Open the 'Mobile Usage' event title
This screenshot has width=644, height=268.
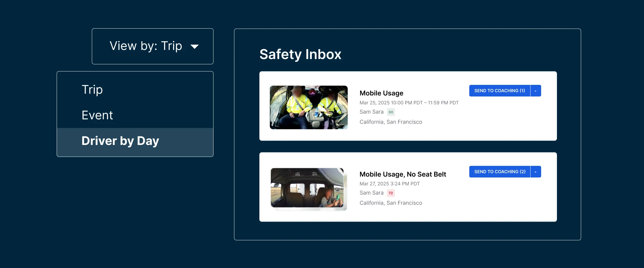[x=381, y=93]
